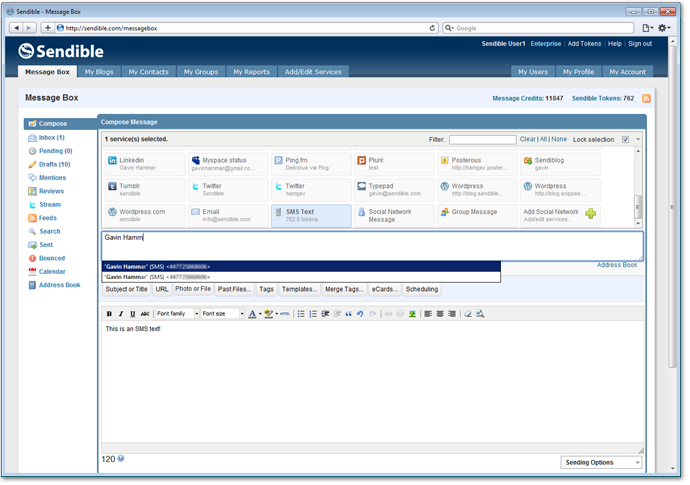Switch to the My Blogs tab
Image resolution: width=690 pixels, height=485 pixels.
click(99, 72)
